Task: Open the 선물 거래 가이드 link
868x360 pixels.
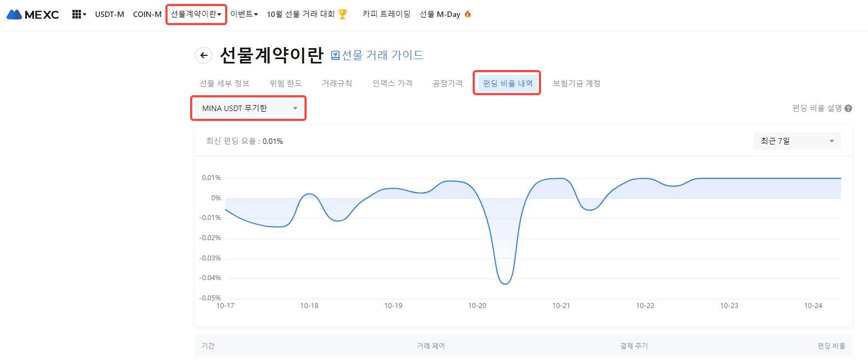Action: [x=382, y=55]
